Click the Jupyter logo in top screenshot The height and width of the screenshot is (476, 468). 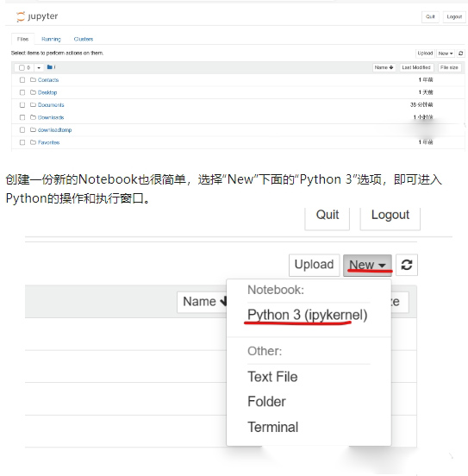pos(37,16)
